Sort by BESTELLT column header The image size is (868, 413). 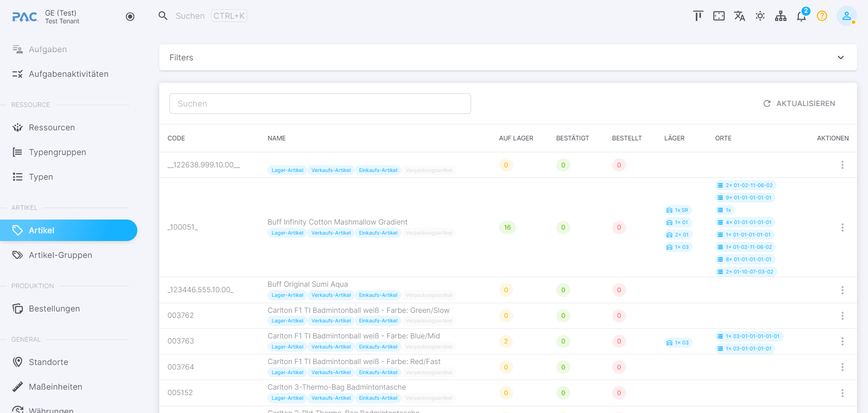pos(627,138)
